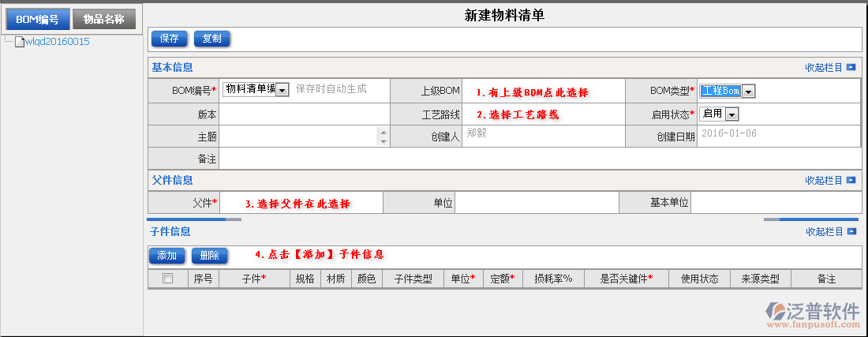Collapse the 父件信息 section icon

(x=851, y=181)
